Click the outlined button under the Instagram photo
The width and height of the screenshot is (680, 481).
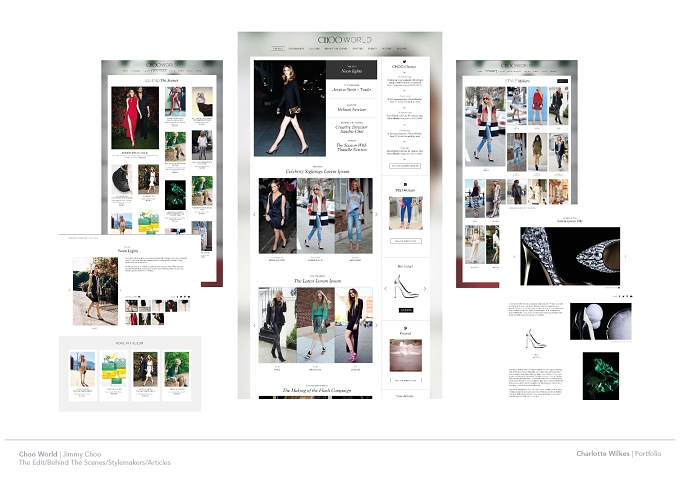tap(406, 241)
